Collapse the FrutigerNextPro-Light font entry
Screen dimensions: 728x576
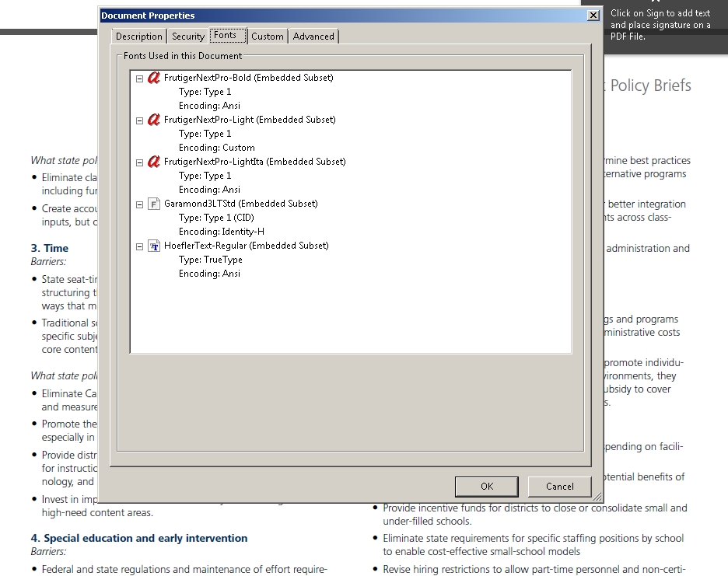coord(140,120)
